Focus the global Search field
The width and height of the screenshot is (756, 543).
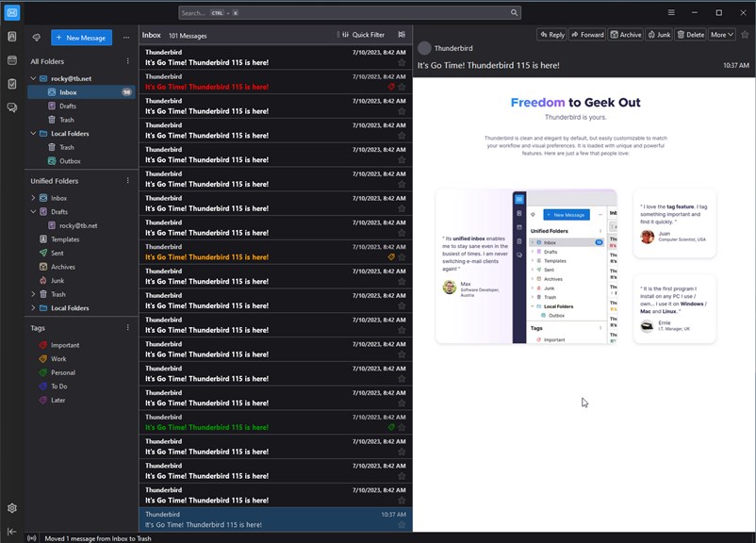click(x=350, y=13)
